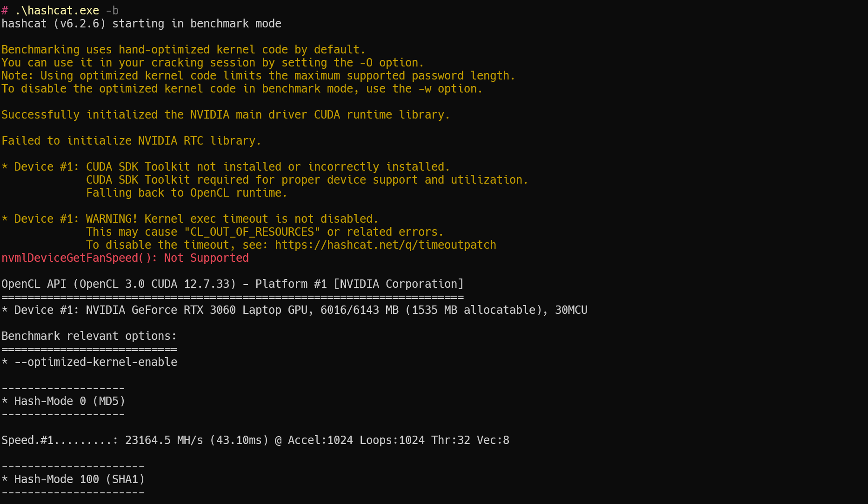Click the Successfully initialized CUDA runtime line
868x504 pixels.
(x=225, y=115)
